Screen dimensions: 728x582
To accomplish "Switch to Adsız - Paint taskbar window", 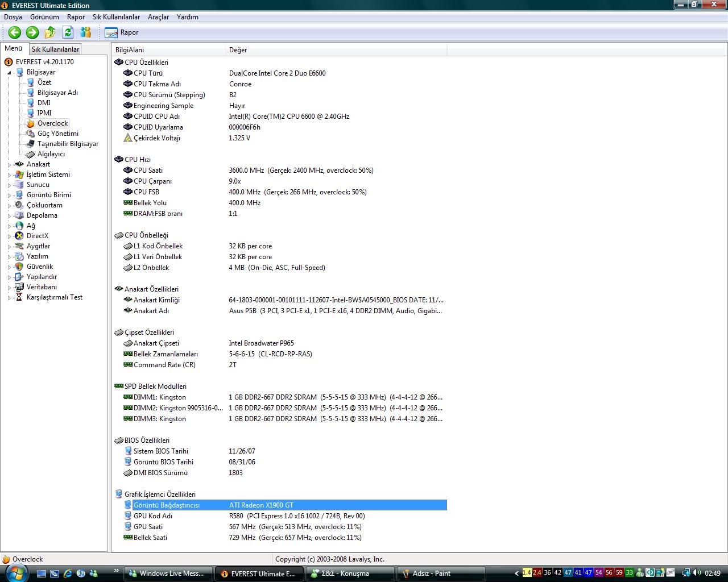I will click(x=441, y=573).
